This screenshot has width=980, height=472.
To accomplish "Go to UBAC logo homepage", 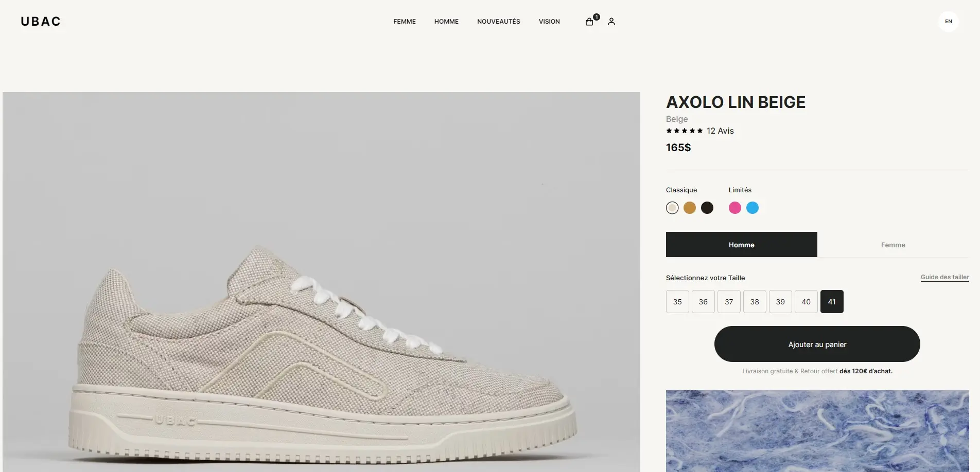I will click(x=41, y=22).
